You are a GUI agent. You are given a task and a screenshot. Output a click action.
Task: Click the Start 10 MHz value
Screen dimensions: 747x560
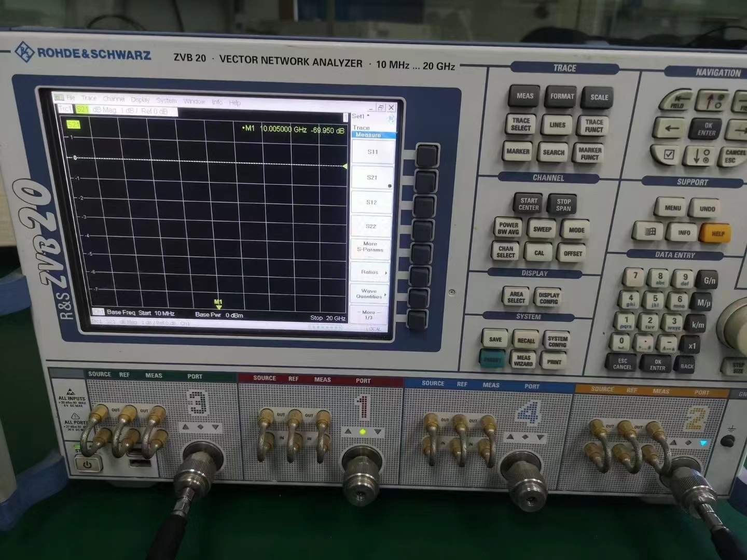tap(157, 313)
